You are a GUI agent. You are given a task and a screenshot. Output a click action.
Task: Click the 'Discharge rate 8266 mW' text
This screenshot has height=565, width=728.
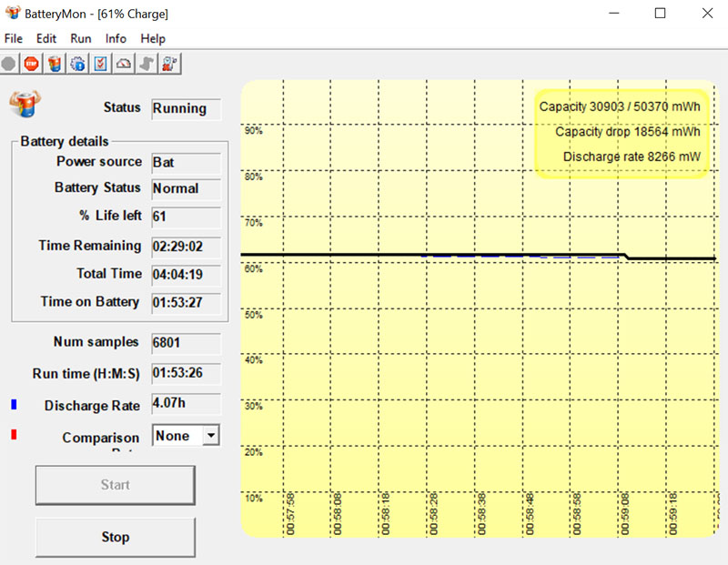[x=632, y=156]
